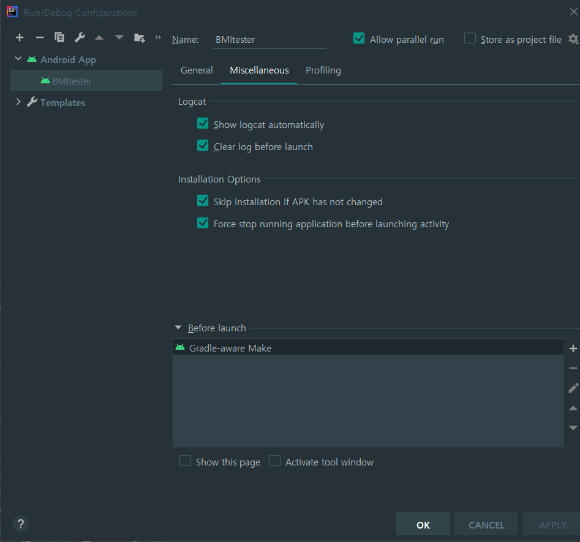Add a new run configuration with plus icon
580x542 pixels.
point(20,37)
